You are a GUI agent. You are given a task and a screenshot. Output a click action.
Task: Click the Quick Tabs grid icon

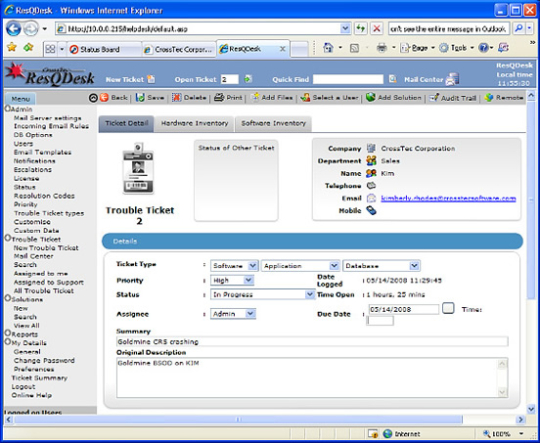tap(50, 49)
